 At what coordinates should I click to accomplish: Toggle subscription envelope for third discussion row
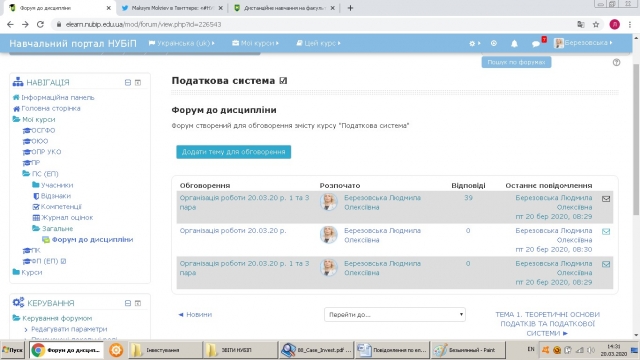[606, 264]
